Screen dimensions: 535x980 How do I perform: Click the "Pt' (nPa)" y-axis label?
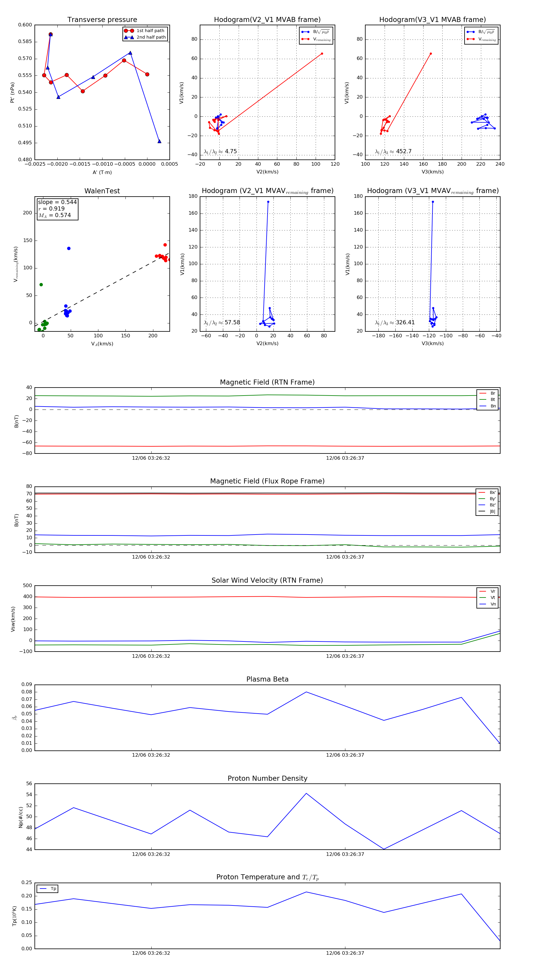[x=12, y=92]
